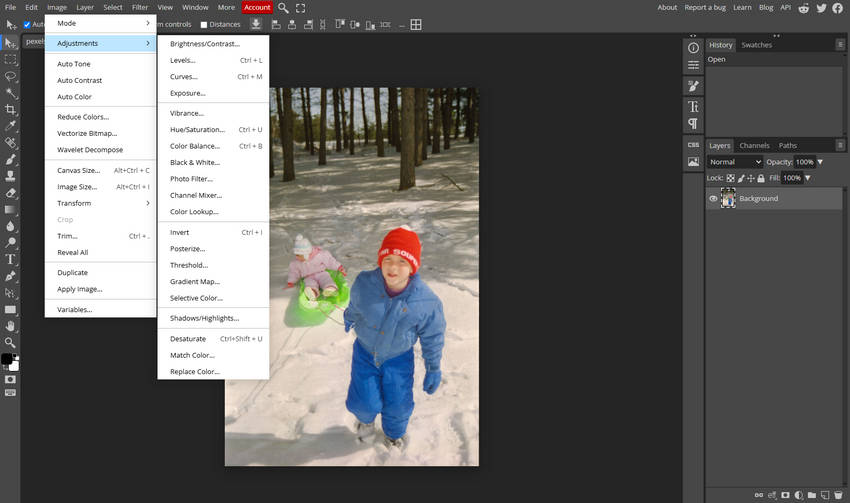Select the Crop tool

click(x=10, y=109)
